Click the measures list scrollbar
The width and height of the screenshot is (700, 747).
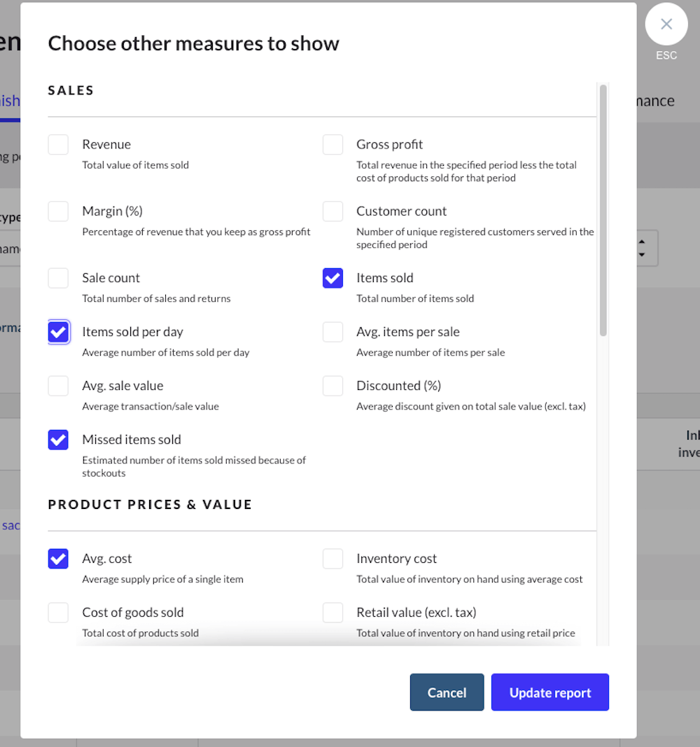tap(603, 211)
